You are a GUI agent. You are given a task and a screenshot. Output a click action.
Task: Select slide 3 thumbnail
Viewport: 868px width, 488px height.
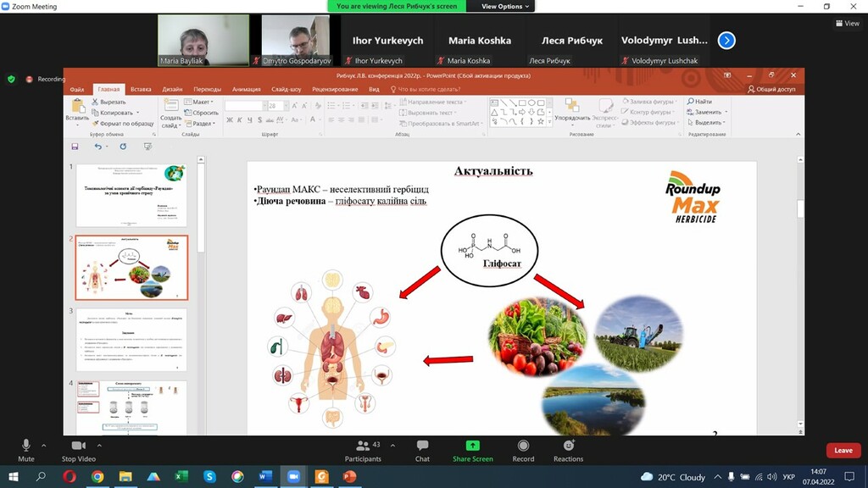pos(131,339)
